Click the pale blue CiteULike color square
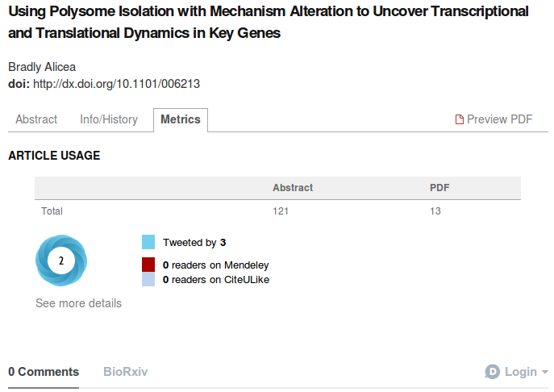The image size is (554, 392). 148,280
